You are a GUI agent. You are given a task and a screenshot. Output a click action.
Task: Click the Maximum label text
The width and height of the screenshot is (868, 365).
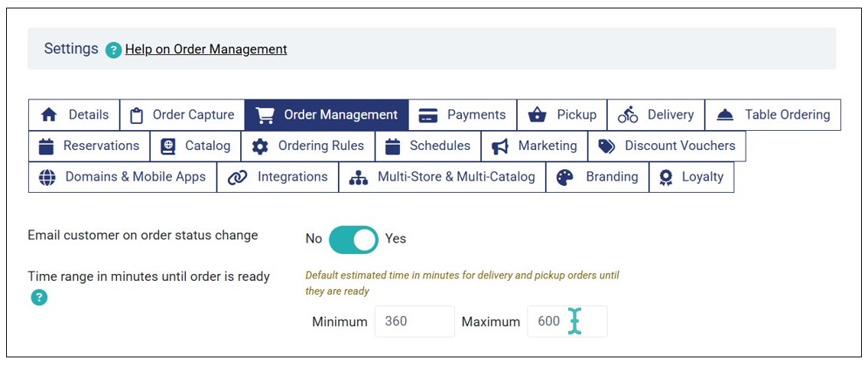tap(491, 321)
